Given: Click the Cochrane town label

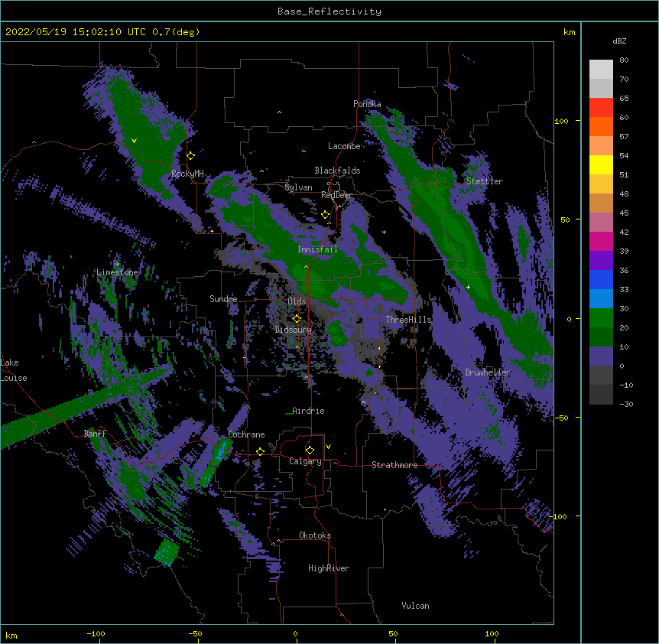Looking at the screenshot, I should click(x=246, y=434).
